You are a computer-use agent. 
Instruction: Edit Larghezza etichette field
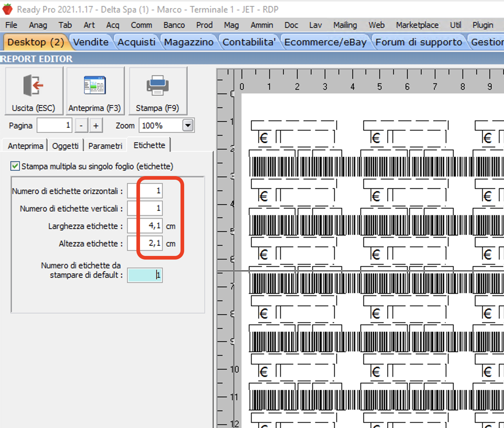(x=145, y=226)
